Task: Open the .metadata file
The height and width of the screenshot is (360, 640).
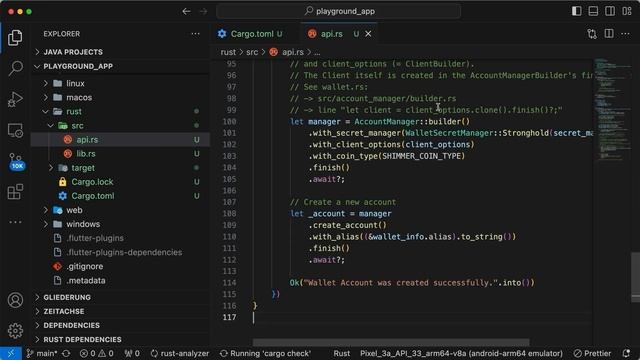Action: tap(120, 280)
